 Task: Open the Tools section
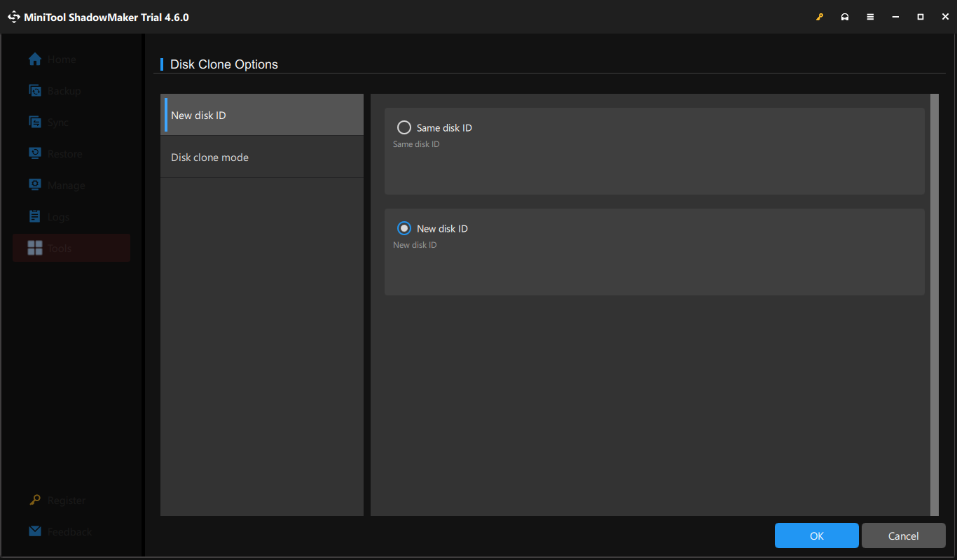pos(35,248)
